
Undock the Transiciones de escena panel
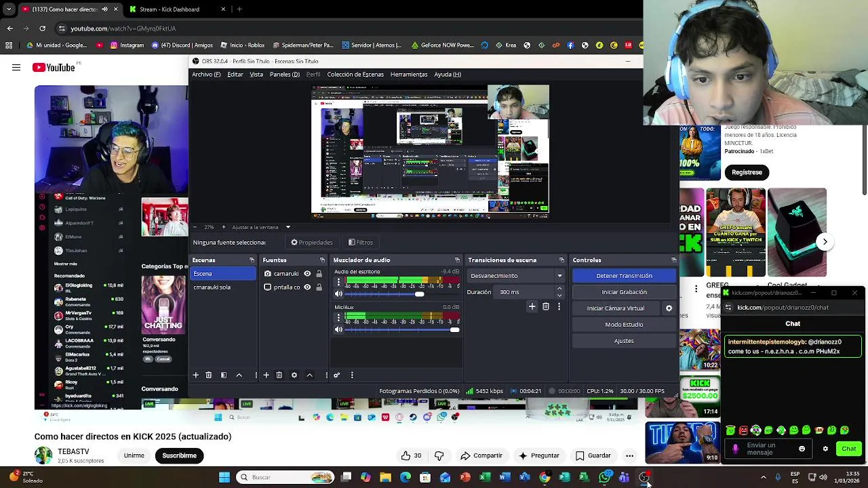(561, 260)
